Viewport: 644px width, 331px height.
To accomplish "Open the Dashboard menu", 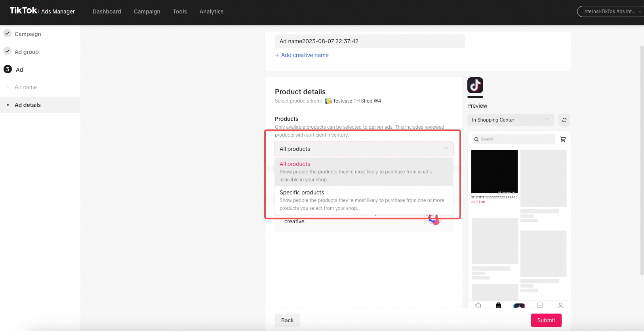I will (x=107, y=11).
